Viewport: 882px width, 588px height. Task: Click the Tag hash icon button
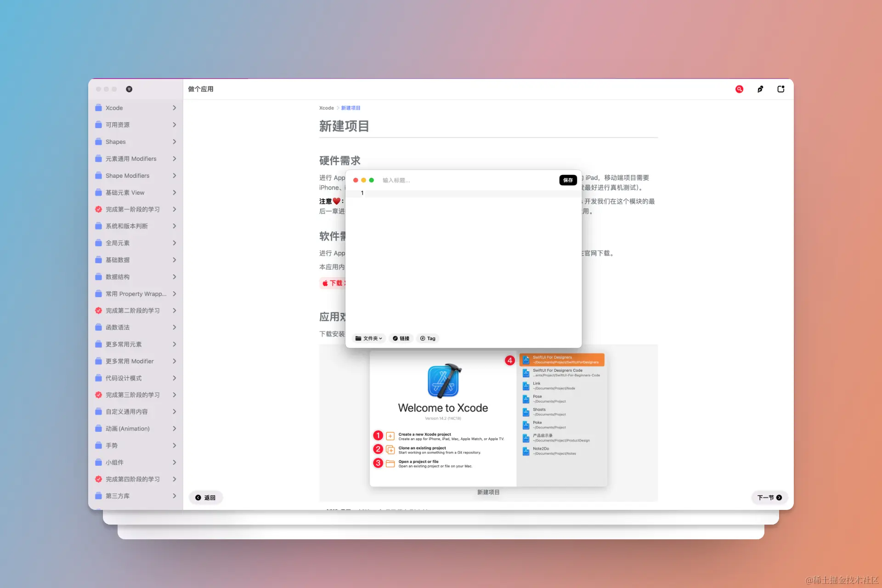coord(428,339)
